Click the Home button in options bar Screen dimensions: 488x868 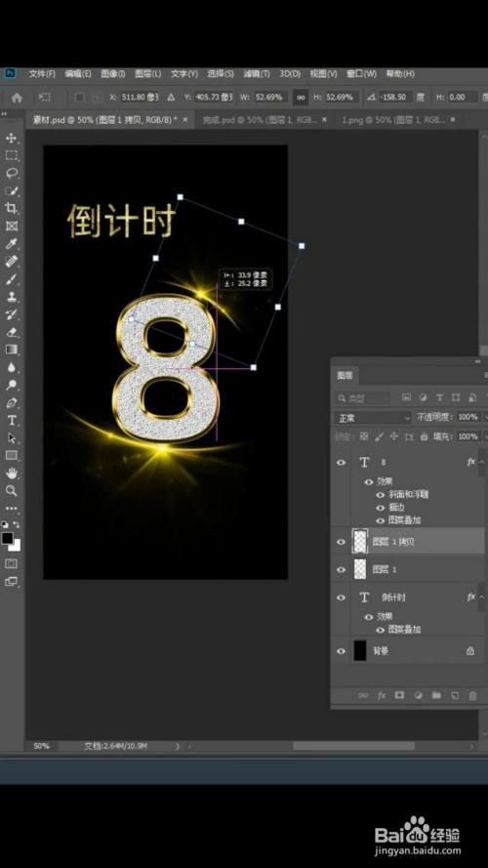(17, 98)
